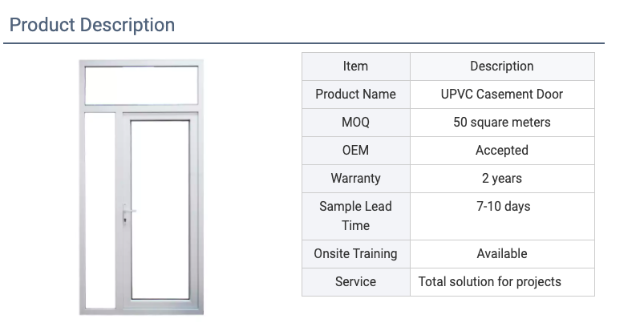Select the Item header cell
644x335 pixels.
[355, 66]
